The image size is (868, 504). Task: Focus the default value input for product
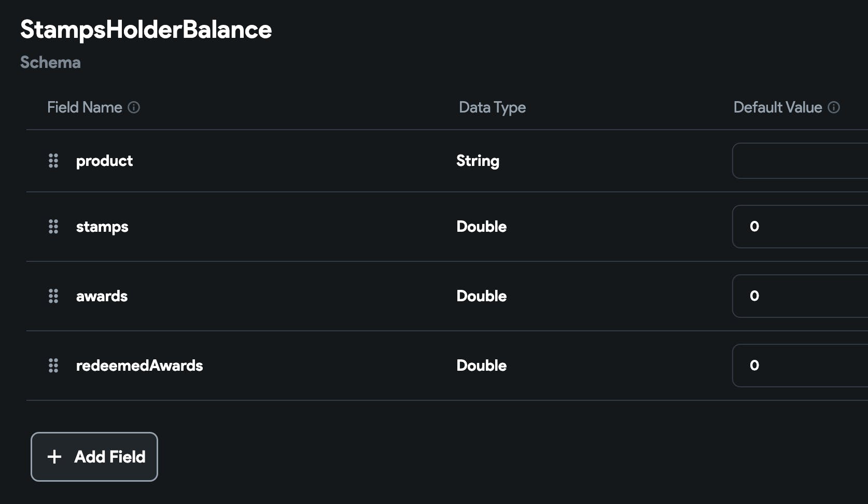pos(800,161)
